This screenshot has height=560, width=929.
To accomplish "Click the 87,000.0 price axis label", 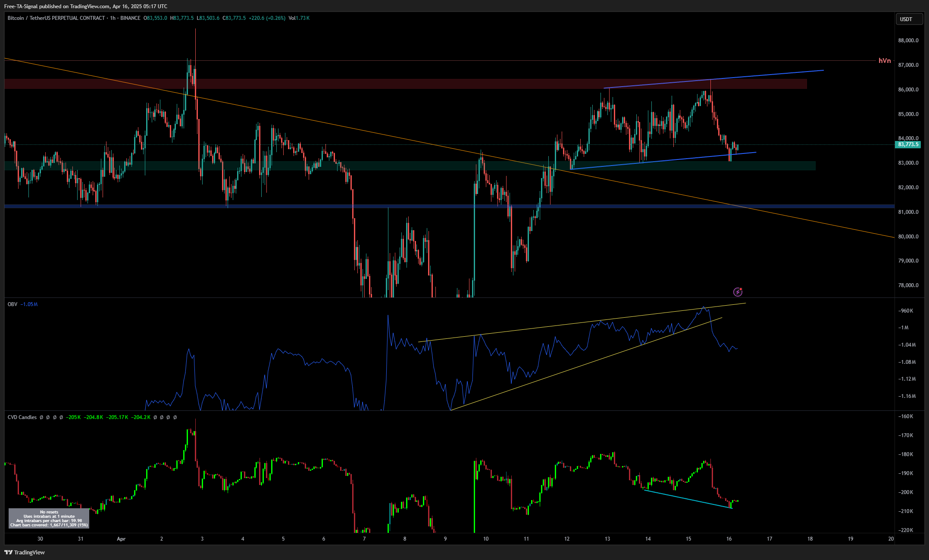I will click(908, 65).
